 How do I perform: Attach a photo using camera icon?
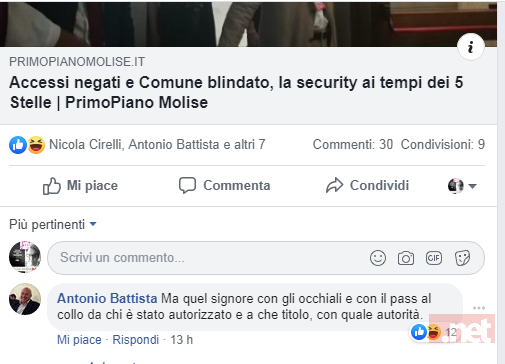(406, 258)
